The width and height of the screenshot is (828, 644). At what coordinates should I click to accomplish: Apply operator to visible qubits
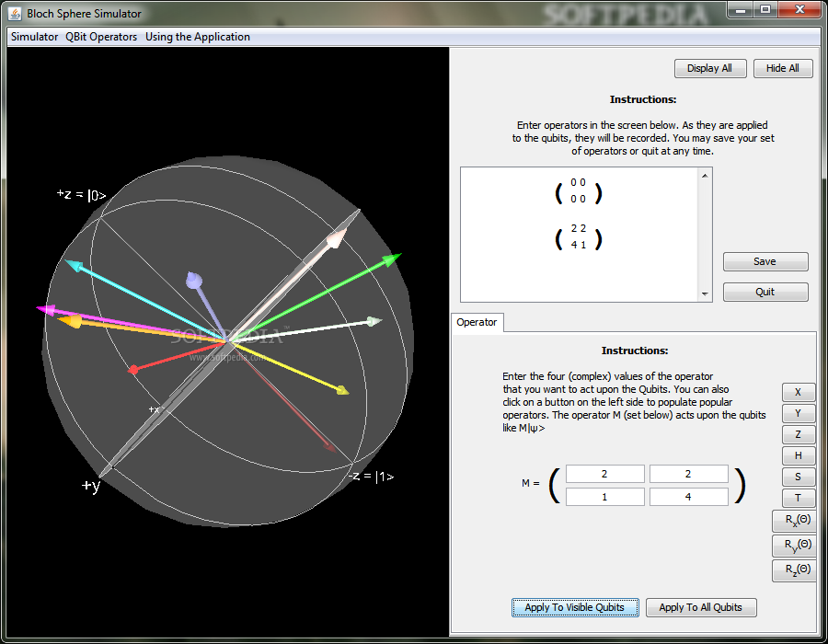pyautogui.click(x=574, y=607)
